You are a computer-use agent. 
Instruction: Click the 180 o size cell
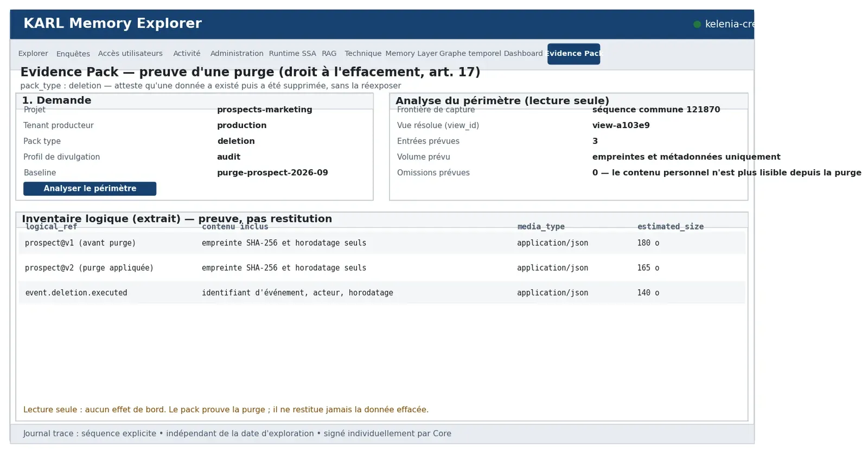point(648,243)
